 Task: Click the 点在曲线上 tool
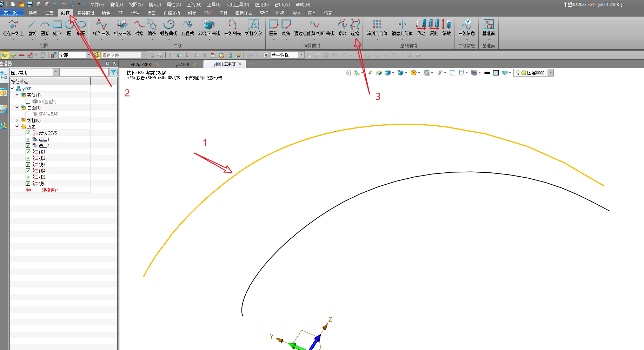[x=13, y=28]
